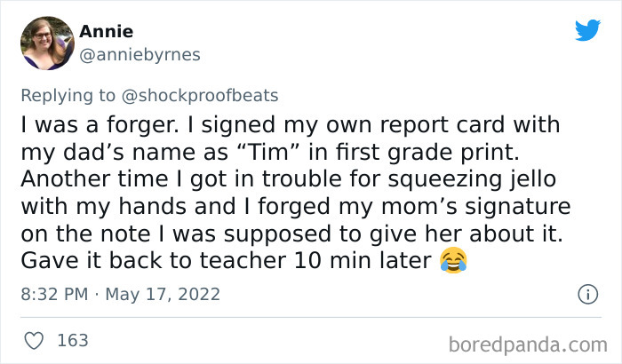This screenshot has width=622, height=364.
Task: Open the @anniebyrnes handle link
Action: 140,54
